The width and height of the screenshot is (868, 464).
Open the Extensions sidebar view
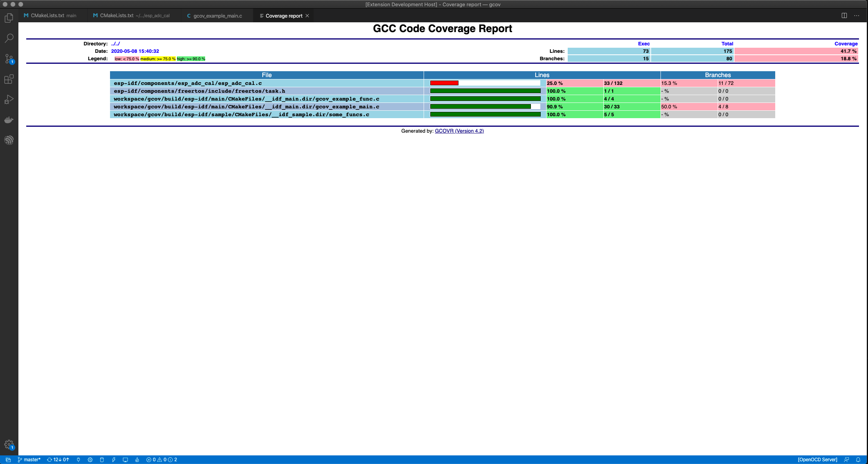9,79
